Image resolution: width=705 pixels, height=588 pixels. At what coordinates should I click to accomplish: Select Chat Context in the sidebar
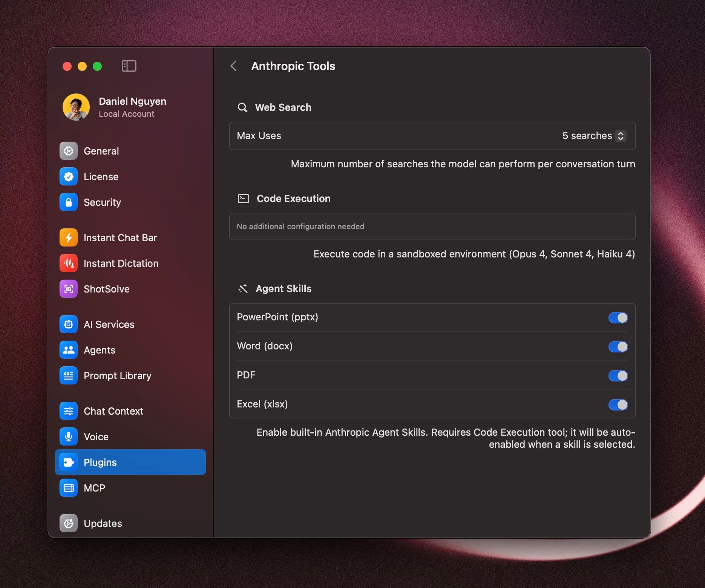pyautogui.click(x=113, y=411)
